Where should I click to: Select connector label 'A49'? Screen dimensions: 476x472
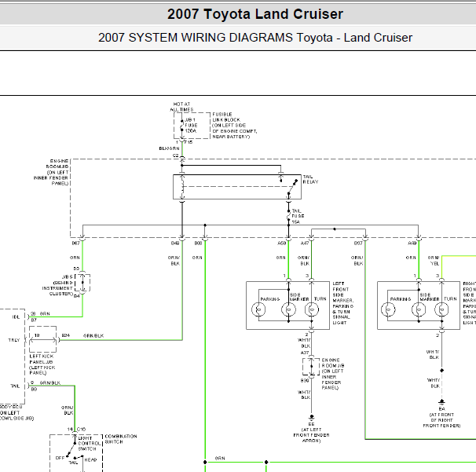point(412,243)
